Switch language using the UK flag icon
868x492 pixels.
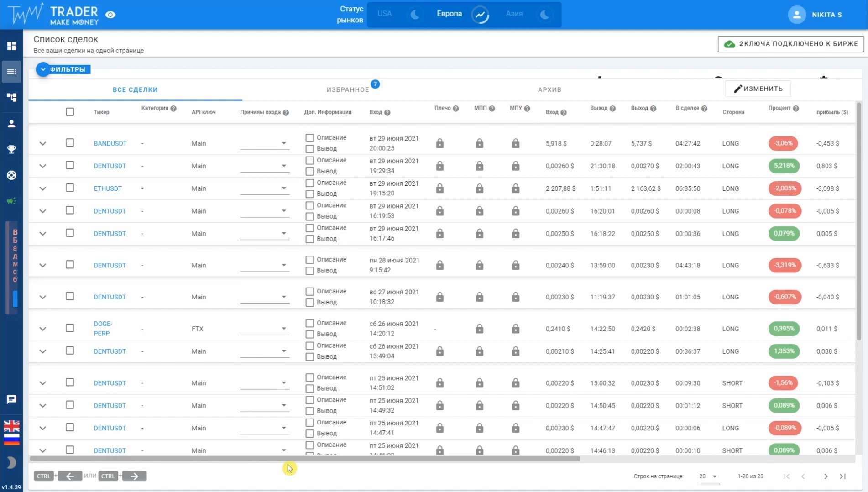11,426
